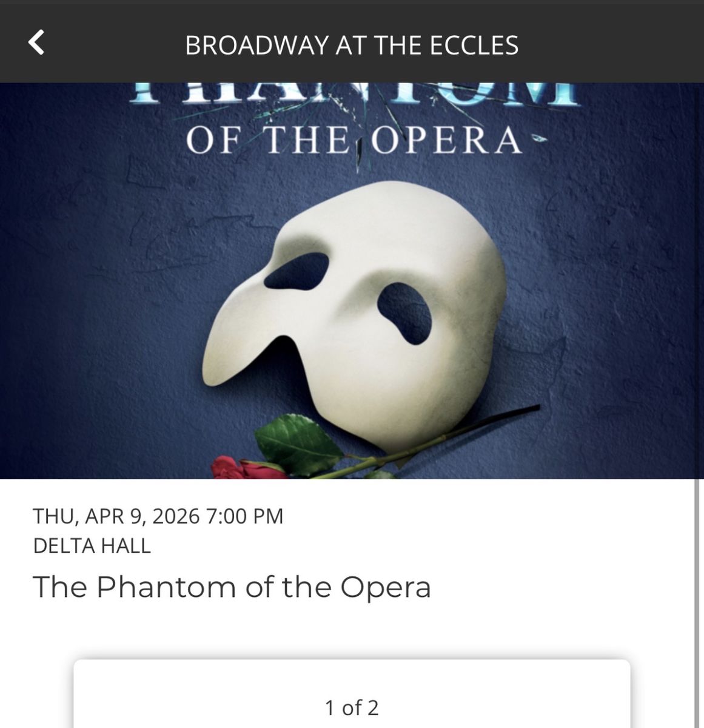Click the event hero image

(x=352, y=279)
